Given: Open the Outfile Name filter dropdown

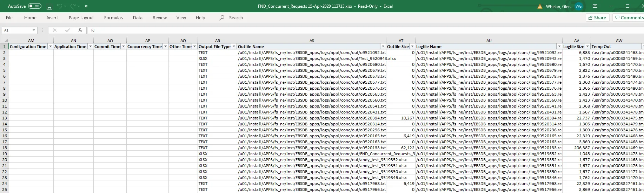Looking at the screenshot, I should [383, 47].
